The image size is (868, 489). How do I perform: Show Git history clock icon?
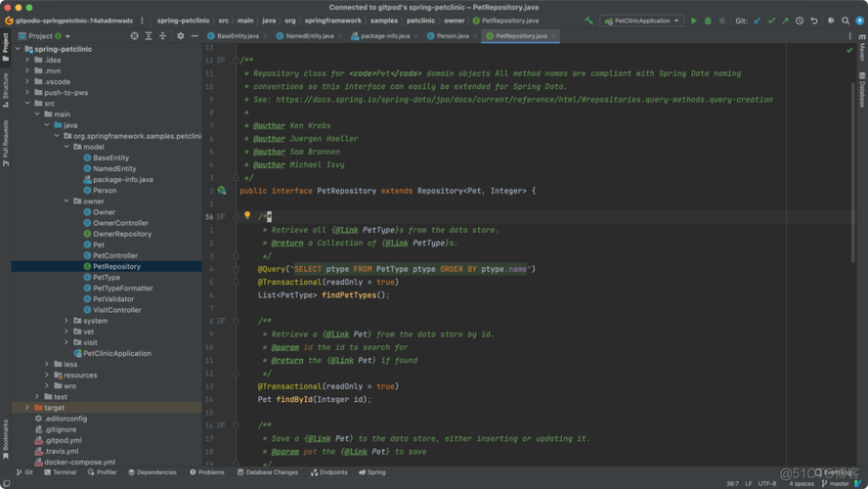pyautogui.click(x=800, y=21)
